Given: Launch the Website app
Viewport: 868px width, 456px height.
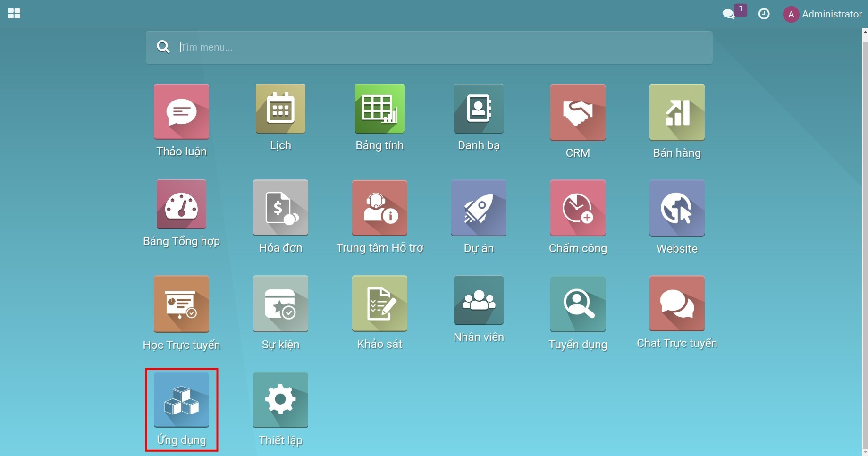Looking at the screenshot, I should coord(677,208).
